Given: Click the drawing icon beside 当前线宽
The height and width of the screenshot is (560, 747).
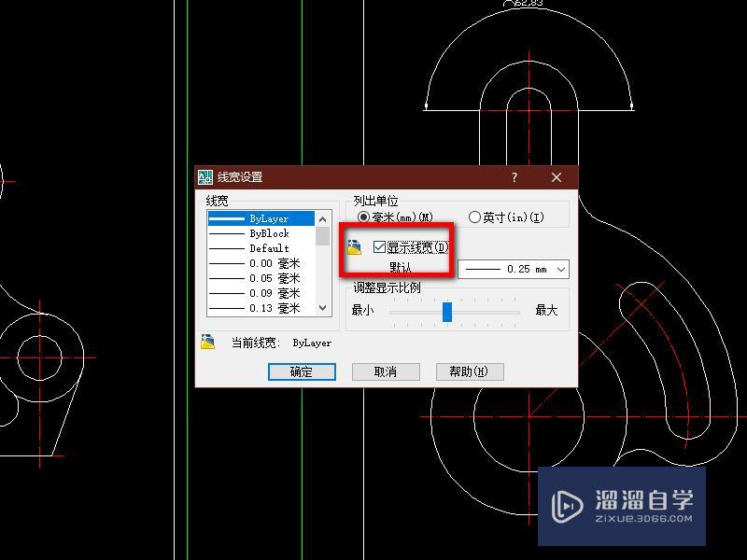Looking at the screenshot, I should coord(207,342).
